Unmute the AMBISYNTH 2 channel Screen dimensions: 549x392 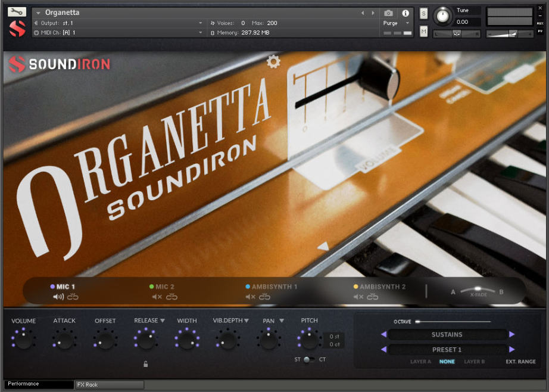coord(358,296)
